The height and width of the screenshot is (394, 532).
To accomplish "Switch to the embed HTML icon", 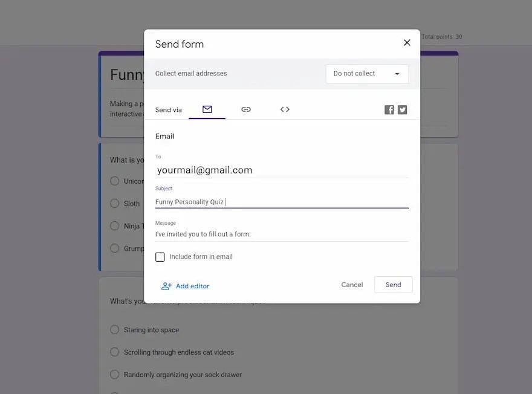I will point(284,109).
